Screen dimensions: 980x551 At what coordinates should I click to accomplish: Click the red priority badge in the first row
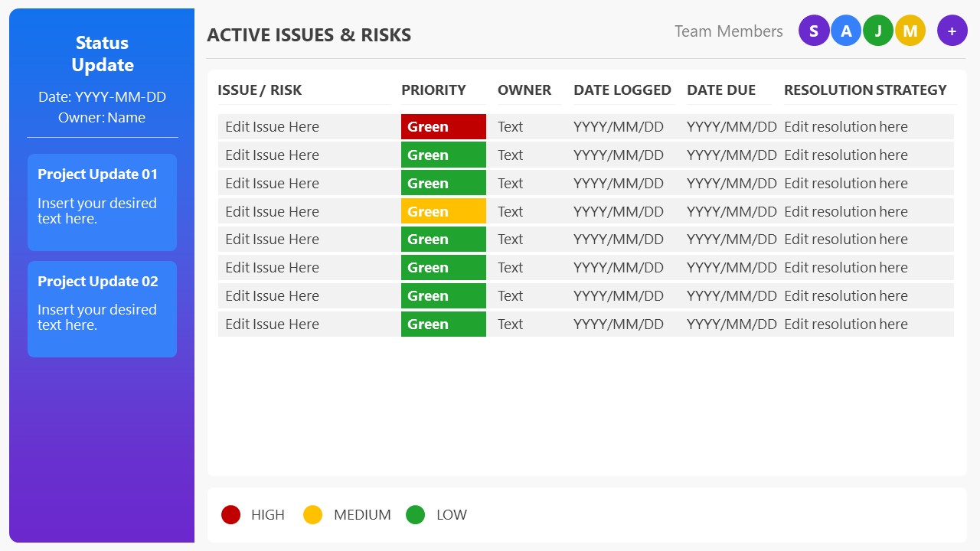tap(443, 126)
